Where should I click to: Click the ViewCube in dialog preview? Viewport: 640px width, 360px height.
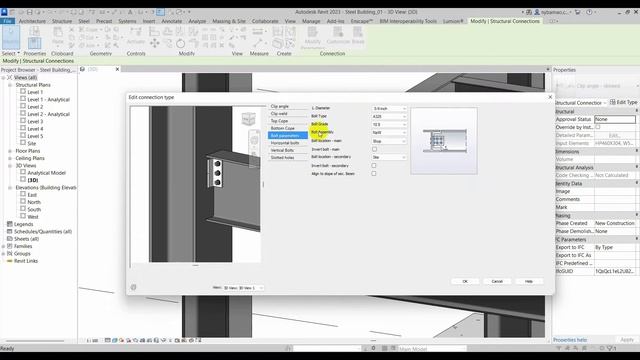(x=249, y=119)
